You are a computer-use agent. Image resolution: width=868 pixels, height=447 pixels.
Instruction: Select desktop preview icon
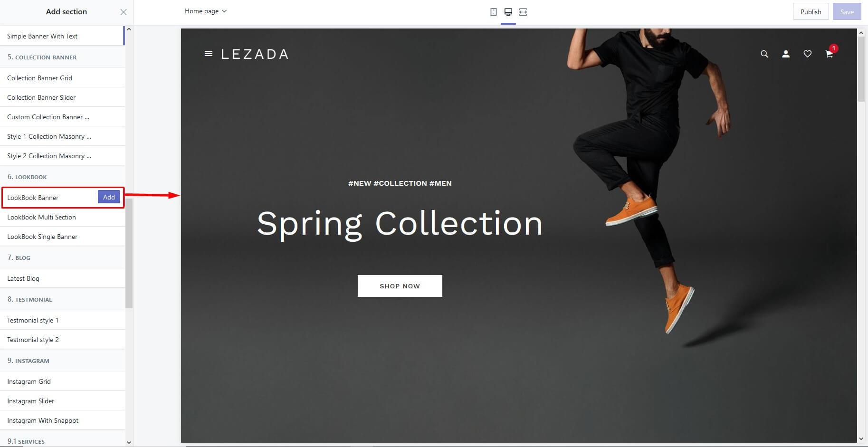pos(508,12)
